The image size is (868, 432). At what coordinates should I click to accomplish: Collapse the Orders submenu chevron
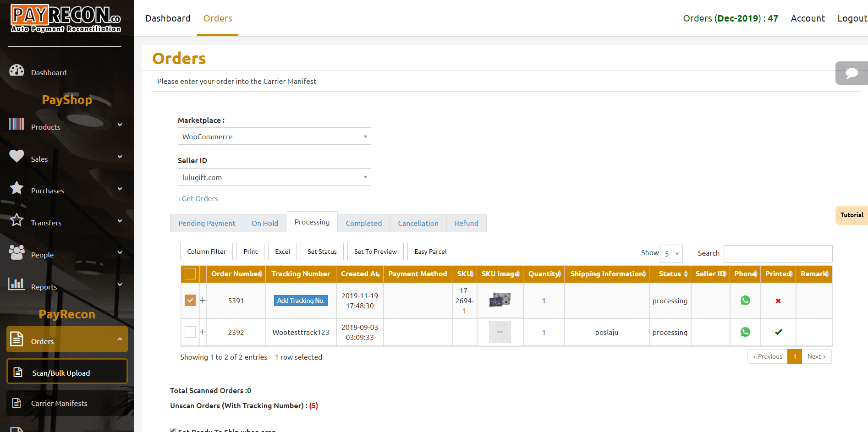pos(120,339)
